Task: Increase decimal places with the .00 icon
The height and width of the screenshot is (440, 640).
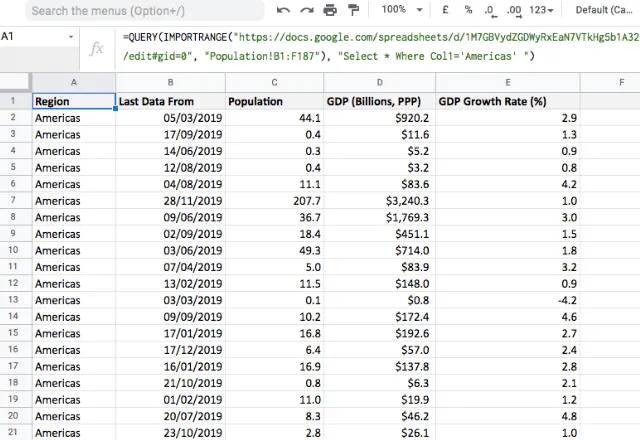Action: click(x=514, y=11)
